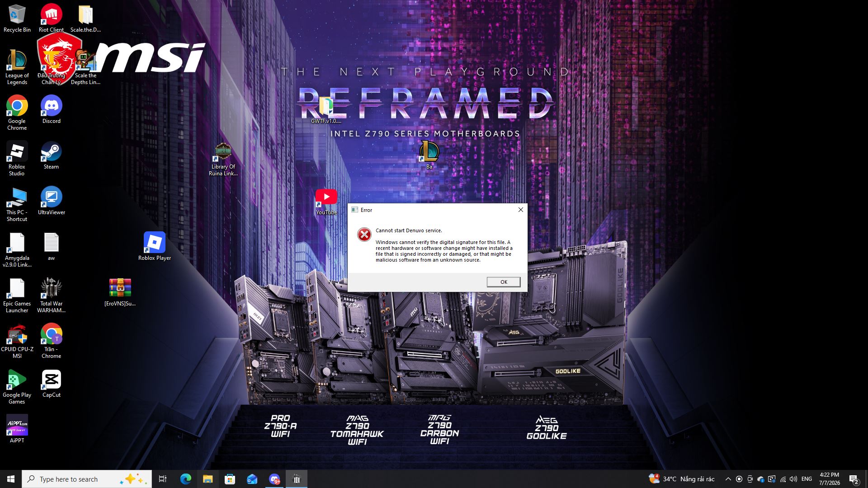868x488 pixels.
Task: Open the Action Center notifications
Action: coord(854,479)
